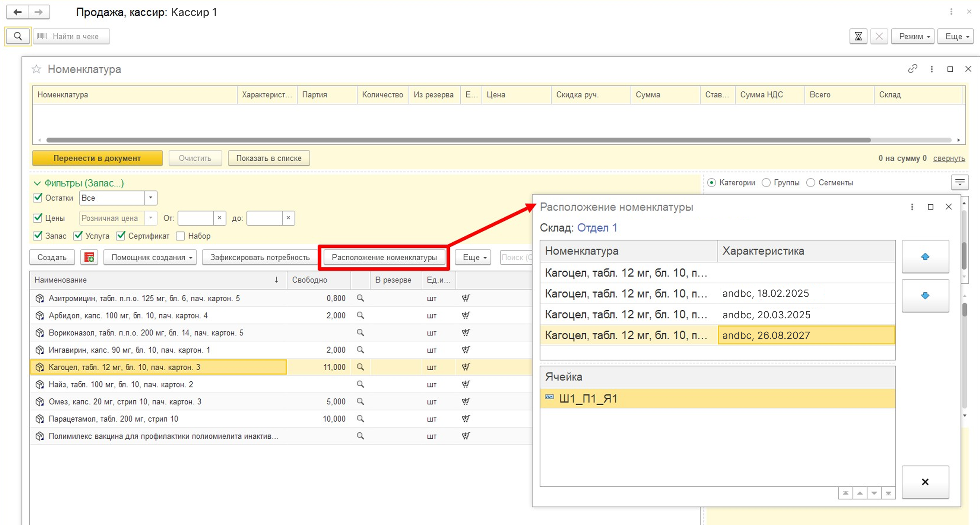Image resolution: width=980 pixels, height=525 pixels.
Task: Click the magnifier icon in Азитромицин row
Action: [x=360, y=298]
